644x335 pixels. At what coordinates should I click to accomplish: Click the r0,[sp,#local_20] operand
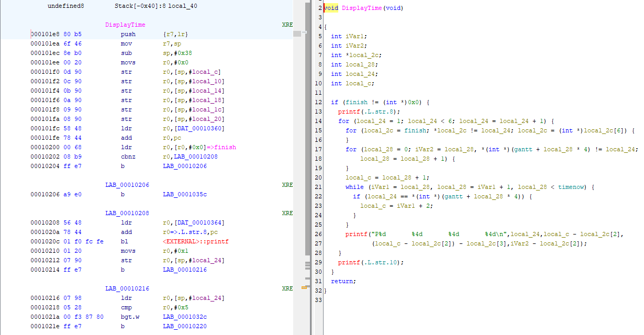pos(194,119)
